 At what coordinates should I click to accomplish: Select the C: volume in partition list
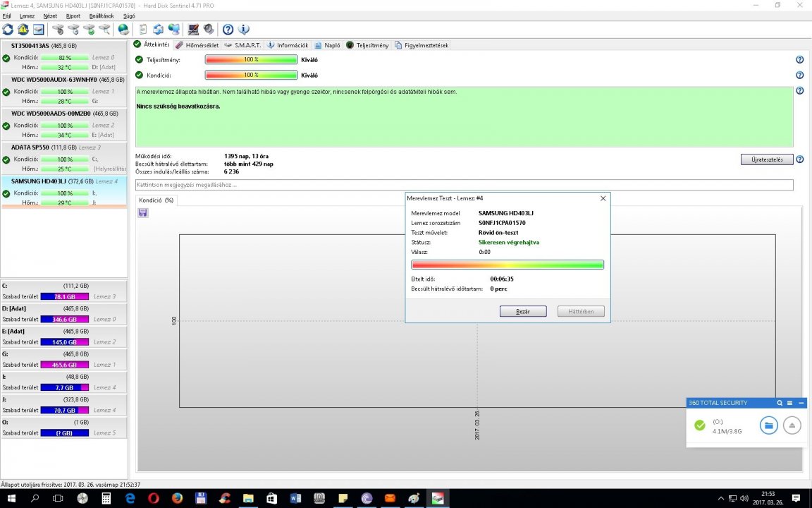(x=64, y=291)
